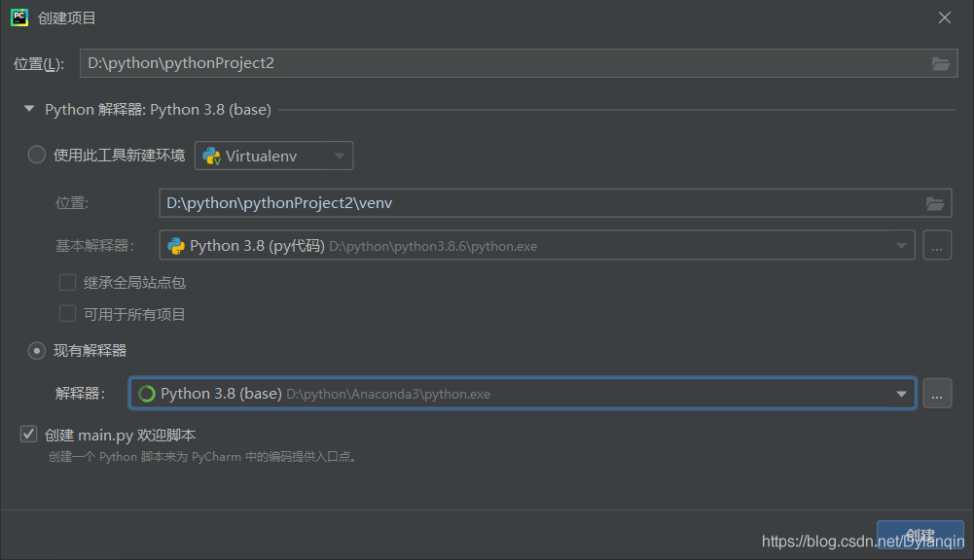This screenshot has width=974, height=560.
Task: Click the Python icon in base interpreter field
Action: coord(176,246)
